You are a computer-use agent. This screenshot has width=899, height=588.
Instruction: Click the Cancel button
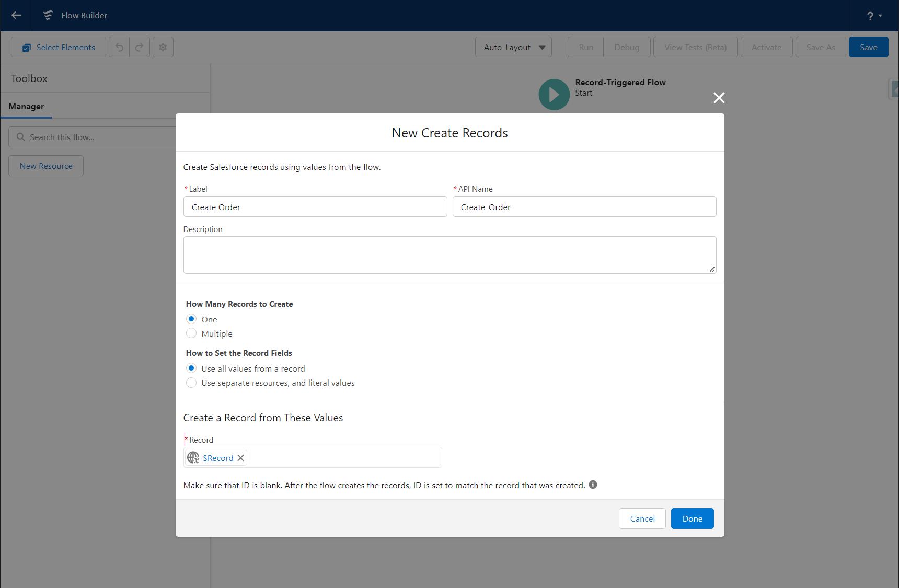pos(642,518)
